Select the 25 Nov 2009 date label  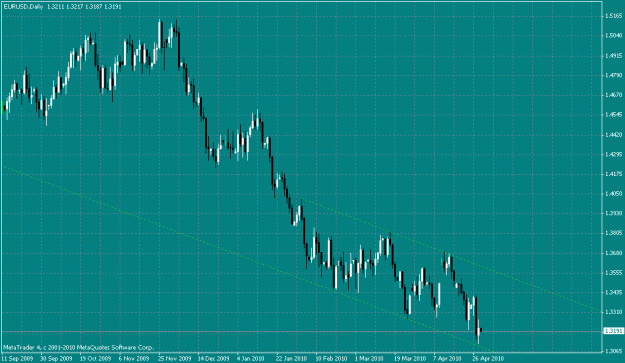click(x=175, y=359)
